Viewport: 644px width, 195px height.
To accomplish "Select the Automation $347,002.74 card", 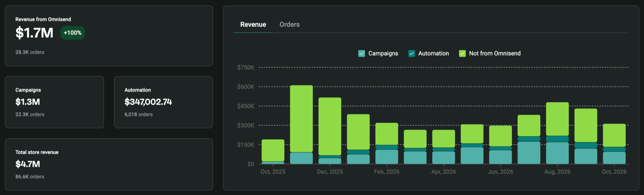I will [163, 102].
